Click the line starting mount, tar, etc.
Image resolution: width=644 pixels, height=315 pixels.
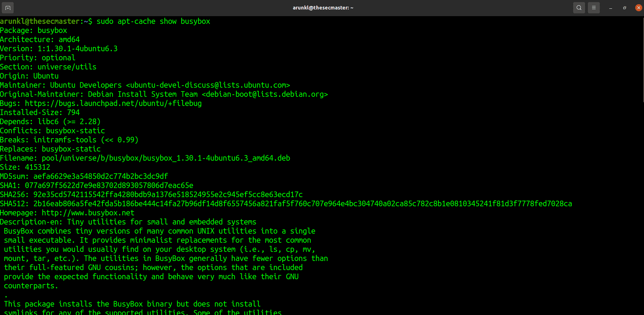coord(166,259)
